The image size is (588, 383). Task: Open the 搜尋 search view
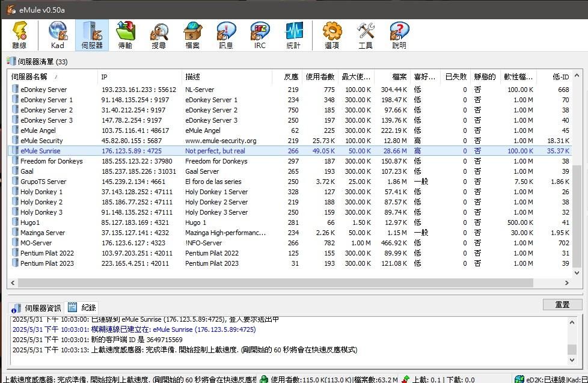[159, 35]
